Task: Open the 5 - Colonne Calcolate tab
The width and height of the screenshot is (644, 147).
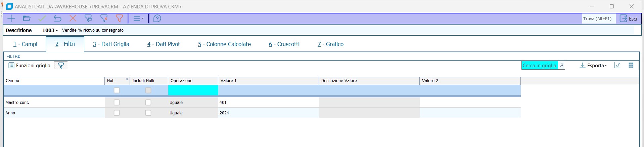Action: pyautogui.click(x=224, y=44)
